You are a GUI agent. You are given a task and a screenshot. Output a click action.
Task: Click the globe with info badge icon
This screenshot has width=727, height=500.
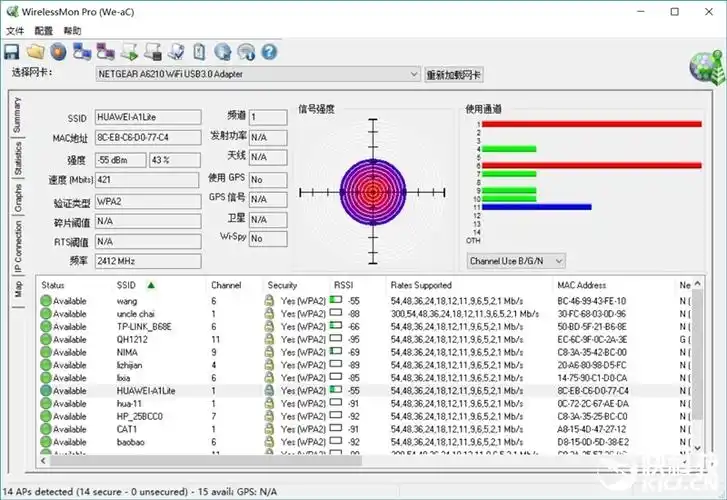[246, 51]
